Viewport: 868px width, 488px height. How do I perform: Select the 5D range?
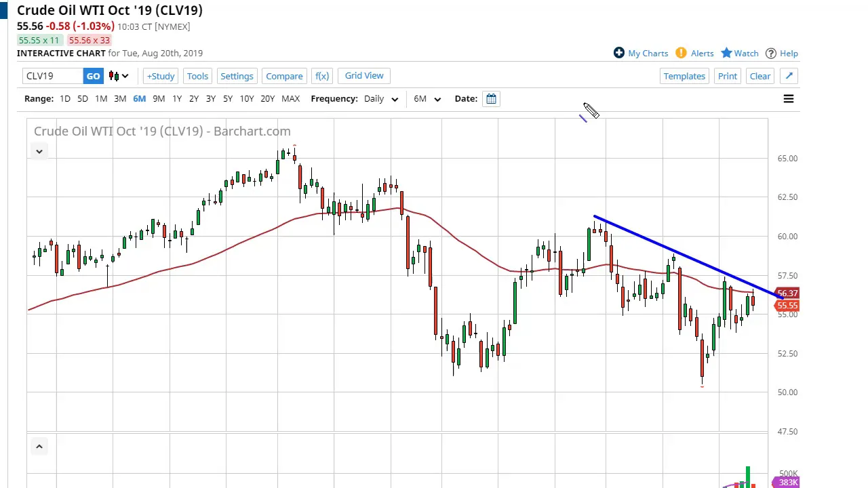(x=82, y=99)
